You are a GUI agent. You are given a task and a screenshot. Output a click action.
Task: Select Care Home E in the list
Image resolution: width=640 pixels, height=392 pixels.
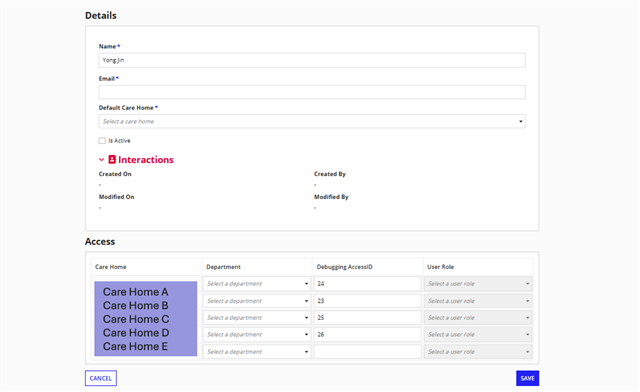coord(136,346)
